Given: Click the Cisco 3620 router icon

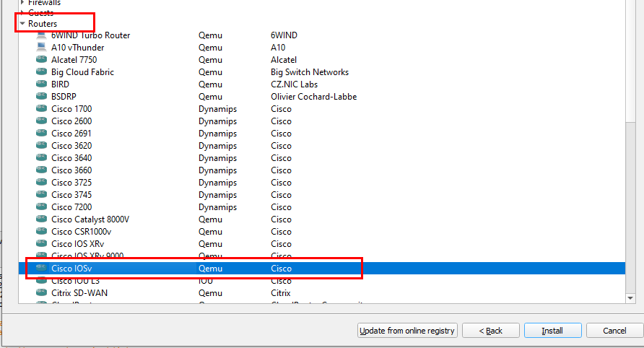Looking at the screenshot, I should coord(41,145).
